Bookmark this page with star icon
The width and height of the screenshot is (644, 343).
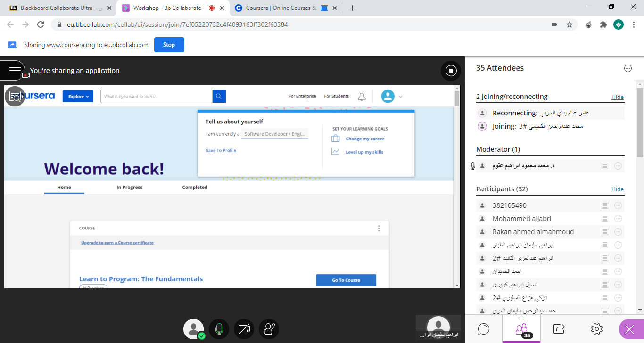coord(570,24)
